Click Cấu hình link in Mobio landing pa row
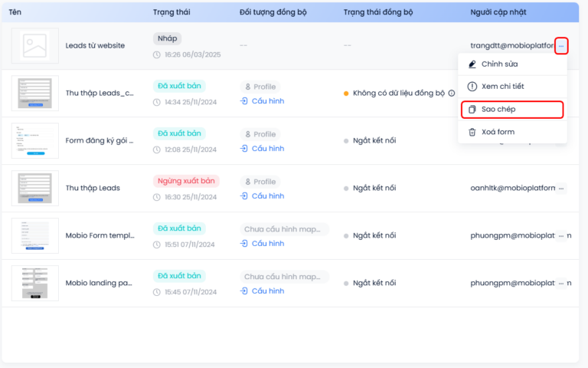This screenshot has width=588, height=368. (x=267, y=291)
